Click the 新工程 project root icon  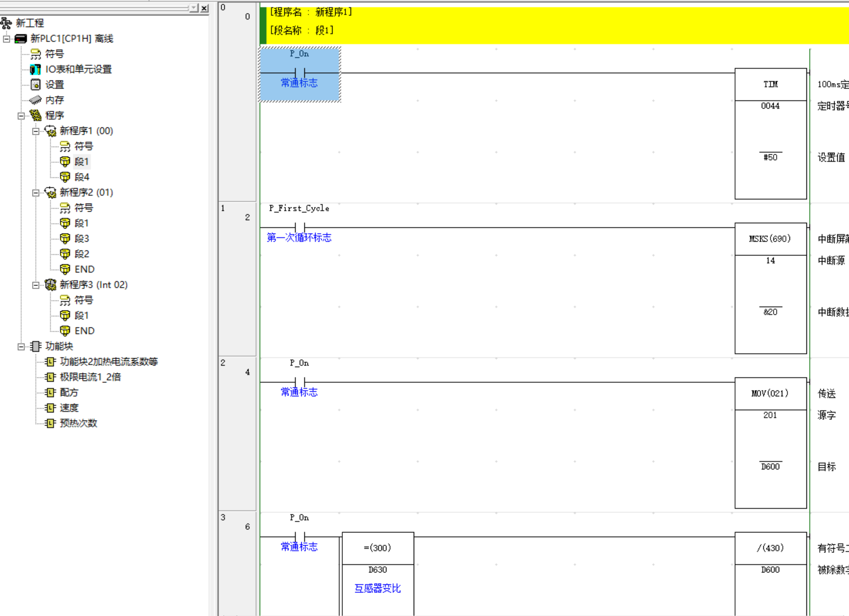(6, 23)
